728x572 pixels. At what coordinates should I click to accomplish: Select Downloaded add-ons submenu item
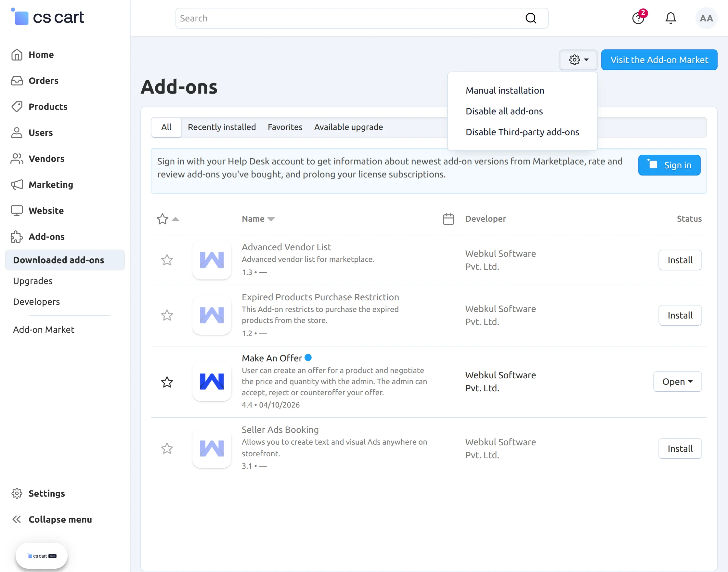point(65,260)
